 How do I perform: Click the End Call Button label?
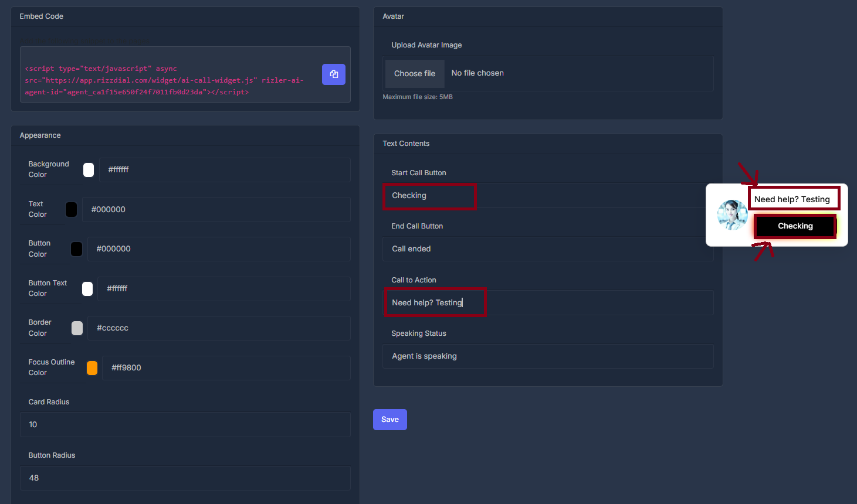[417, 226]
